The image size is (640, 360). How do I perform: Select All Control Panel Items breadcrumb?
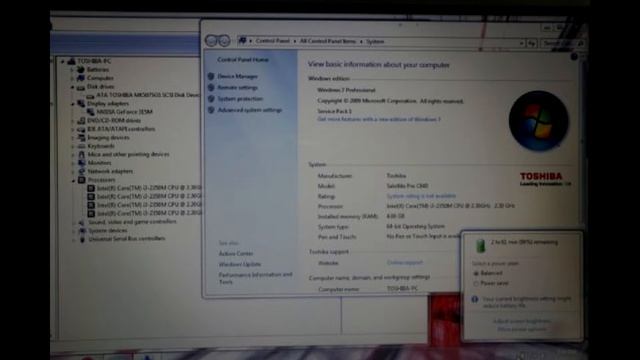[328, 41]
